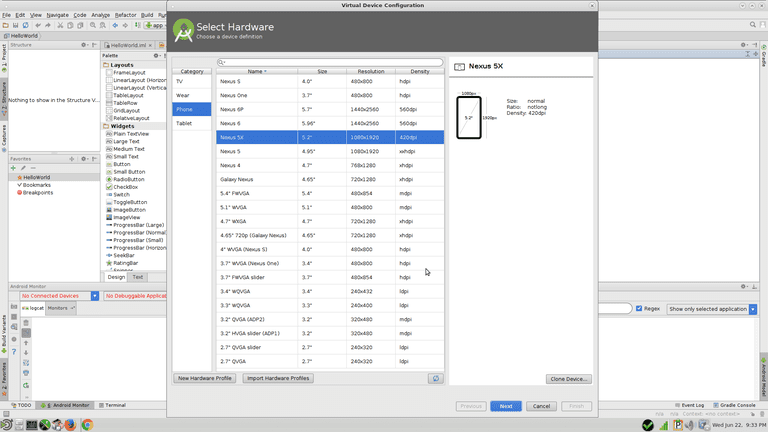Toggle the Regex checkbox
This screenshot has height=432, width=768.
(x=639, y=309)
